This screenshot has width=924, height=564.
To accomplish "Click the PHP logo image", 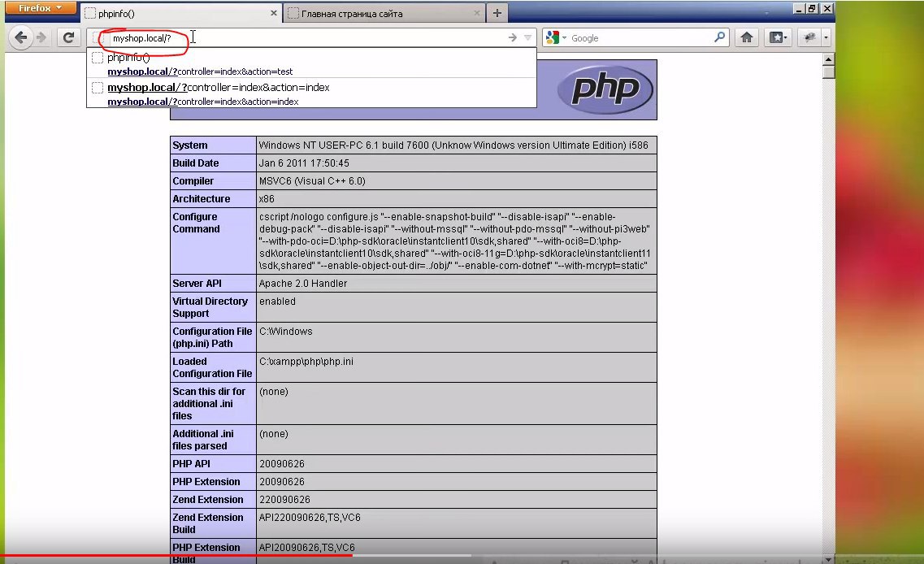I will tap(605, 89).
